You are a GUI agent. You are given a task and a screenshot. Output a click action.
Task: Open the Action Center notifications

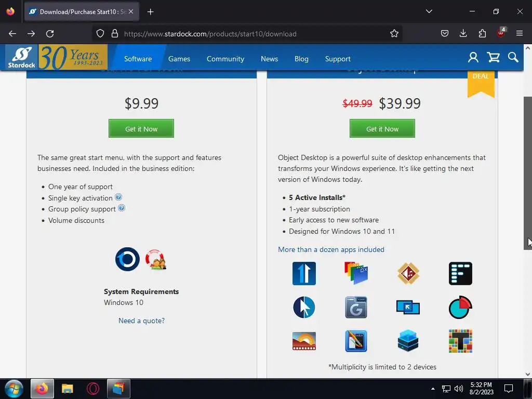point(509,389)
